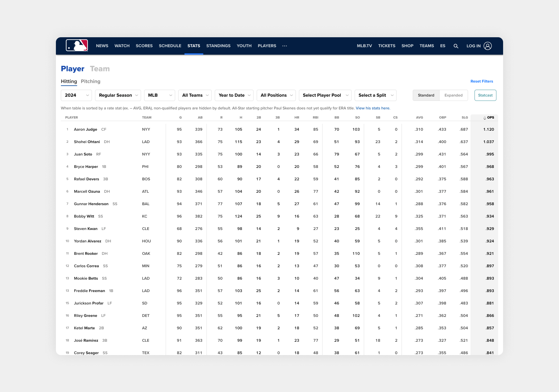Open Select Player Pool dropdown

(325, 95)
